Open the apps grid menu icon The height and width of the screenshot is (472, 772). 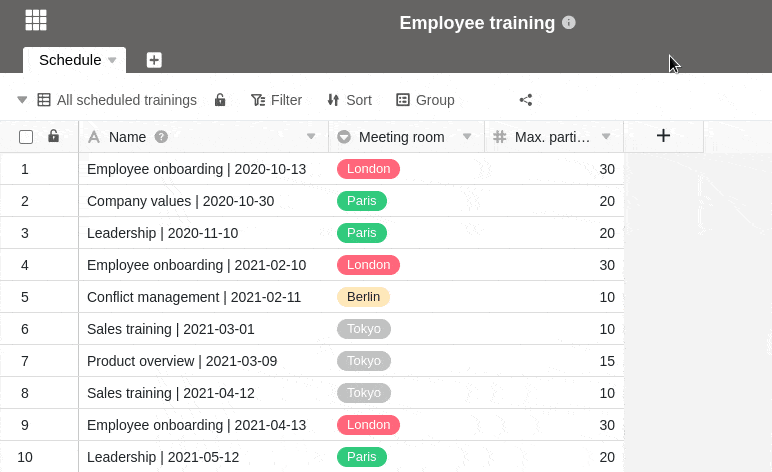tap(36, 20)
